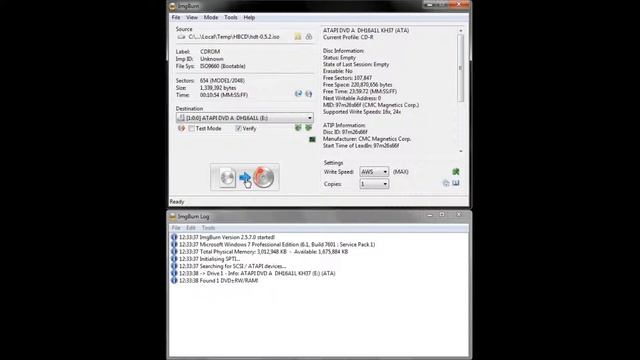The image size is (640, 360).
Task: Uncheck the Verify checkbox
Action: [238, 129]
